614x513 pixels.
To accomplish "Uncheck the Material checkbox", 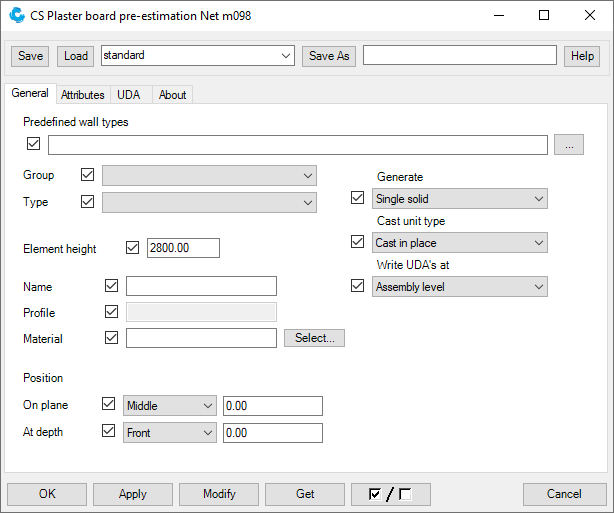I will click(x=111, y=338).
